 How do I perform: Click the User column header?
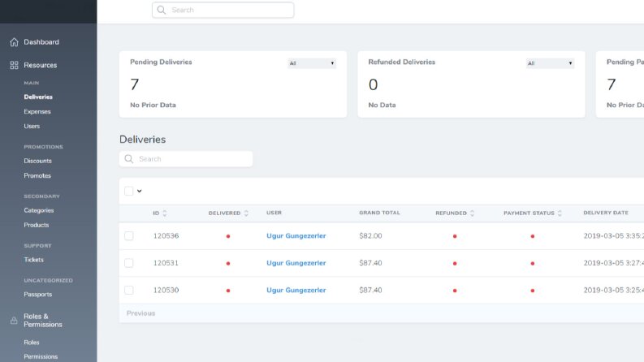(x=274, y=213)
